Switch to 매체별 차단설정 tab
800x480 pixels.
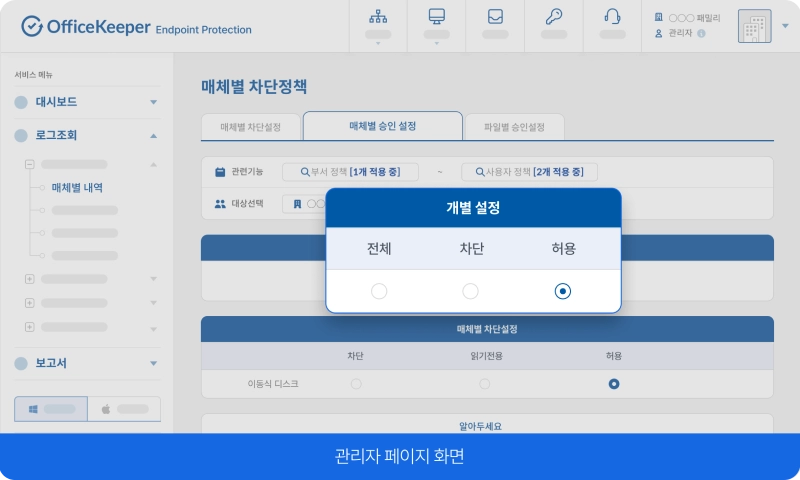click(x=250, y=127)
